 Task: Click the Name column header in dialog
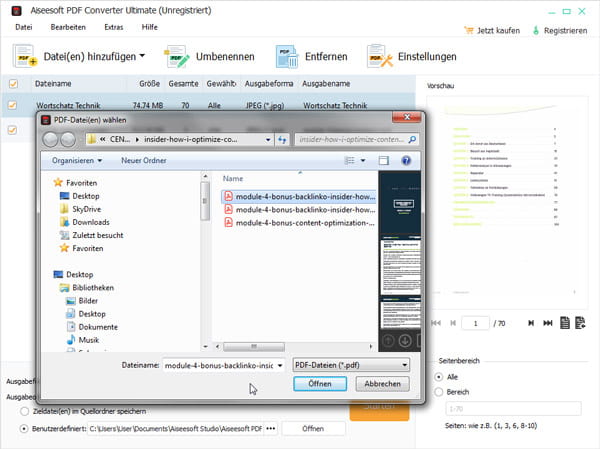(x=233, y=179)
